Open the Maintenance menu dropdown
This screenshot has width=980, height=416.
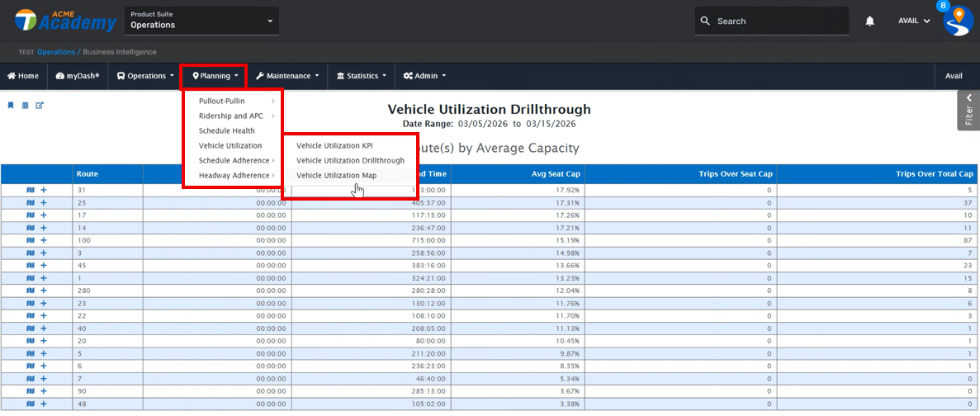pos(287,76)
